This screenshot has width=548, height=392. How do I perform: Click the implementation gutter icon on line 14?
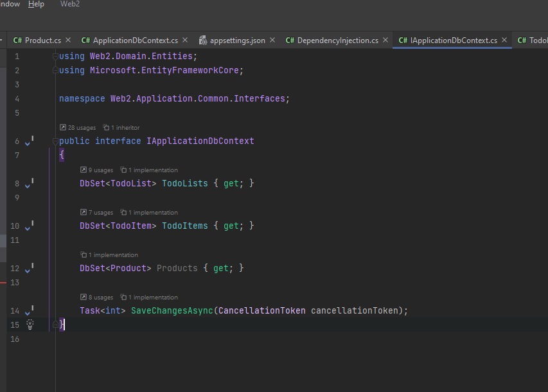tap(30, 310)
